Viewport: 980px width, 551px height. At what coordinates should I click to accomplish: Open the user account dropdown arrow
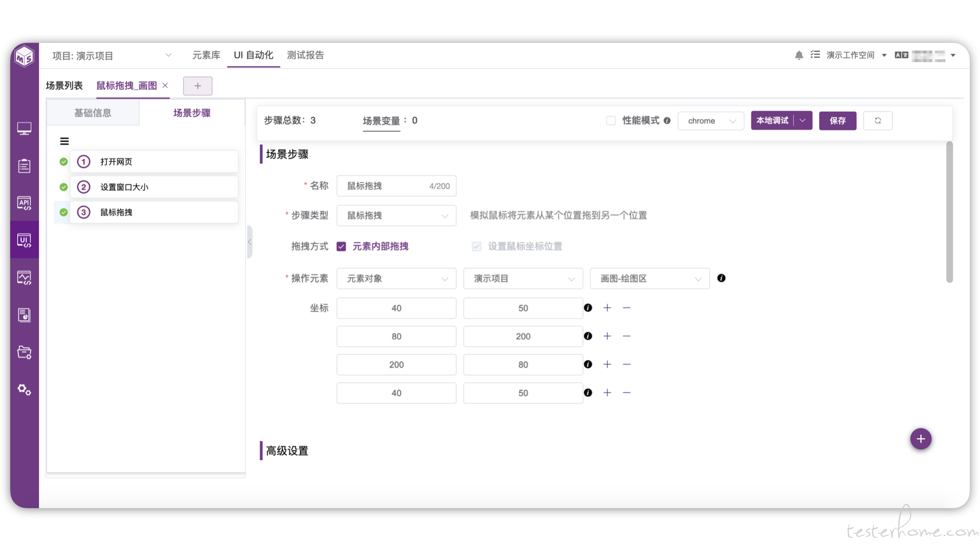click(x=953, y=55)
